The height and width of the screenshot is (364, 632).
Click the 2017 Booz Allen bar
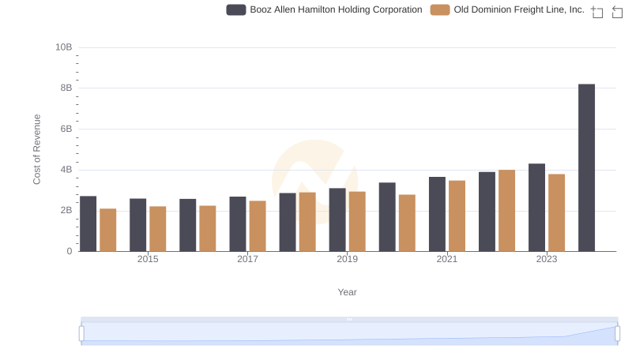tap(238, 224)
